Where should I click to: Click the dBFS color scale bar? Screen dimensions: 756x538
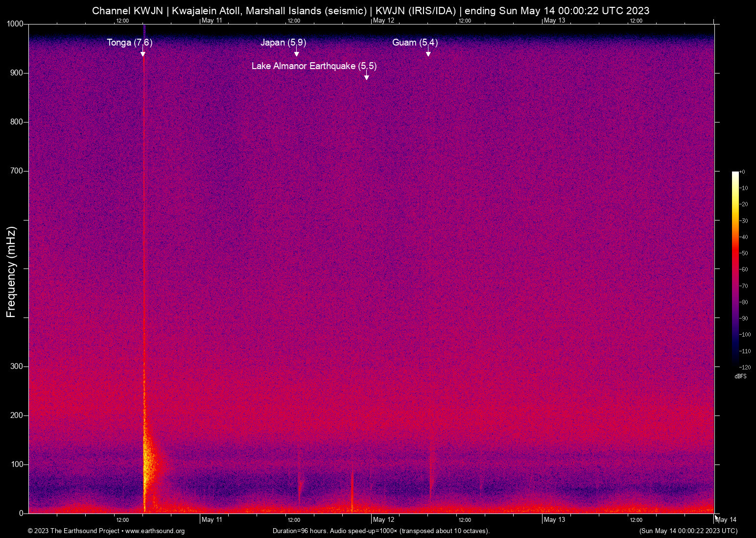pos(736,269)
